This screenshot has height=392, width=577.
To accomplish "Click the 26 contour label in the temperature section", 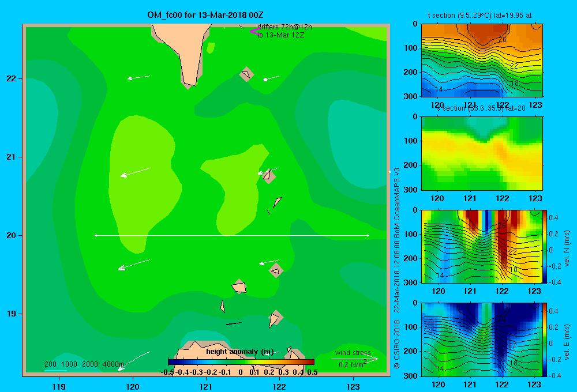I will click(503, 39).
